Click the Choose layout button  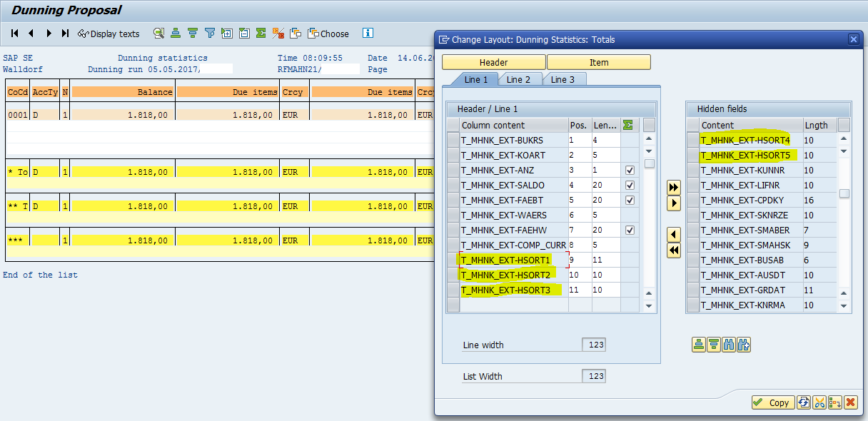pyautogui.click(x=328, y=34)
